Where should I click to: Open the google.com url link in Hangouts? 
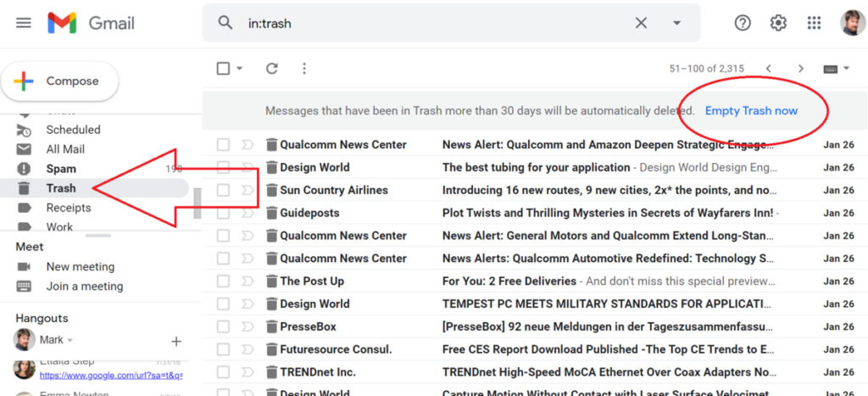point(111,376)
